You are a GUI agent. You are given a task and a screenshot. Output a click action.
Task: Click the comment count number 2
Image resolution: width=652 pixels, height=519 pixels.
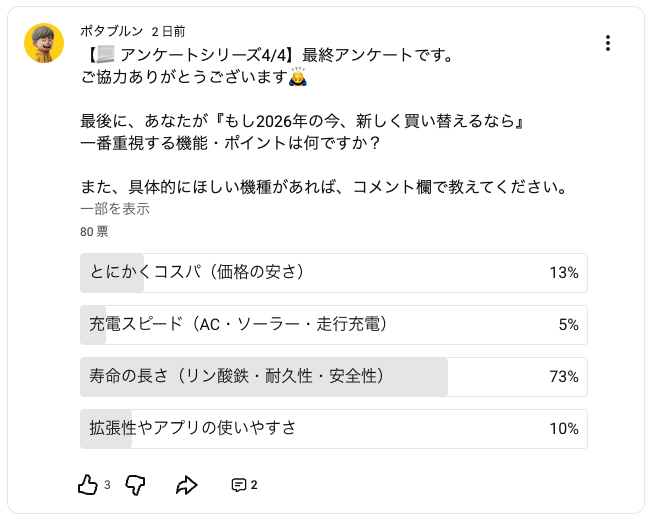(x=254, y=486)
